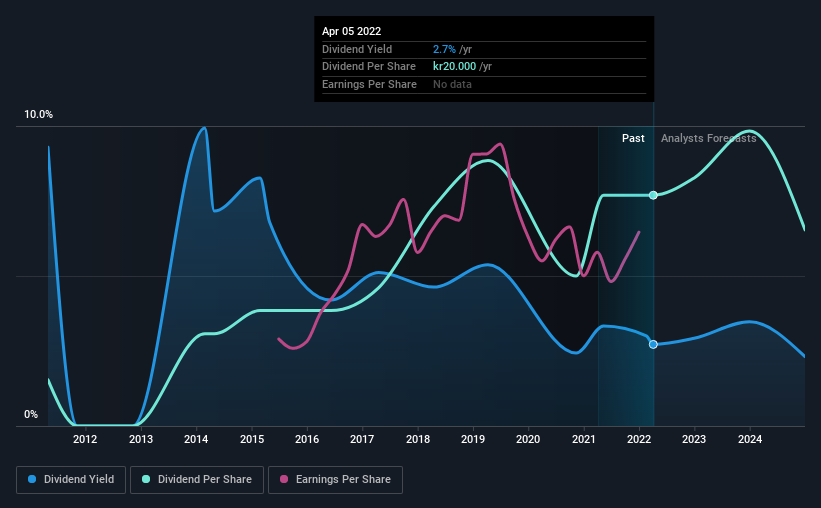Viewport: 821px width, 508px height.
Task: Click the Apr 05 2022 tooltip date
Action: [x=351, y=31]
